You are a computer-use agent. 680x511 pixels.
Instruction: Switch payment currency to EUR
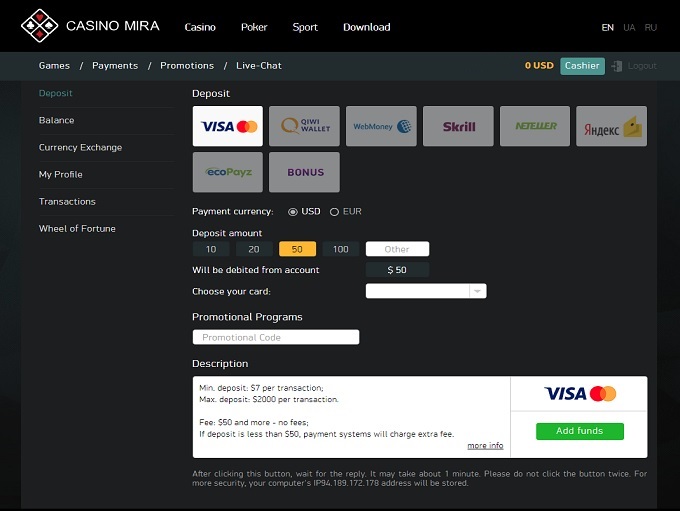coord(335,212)
